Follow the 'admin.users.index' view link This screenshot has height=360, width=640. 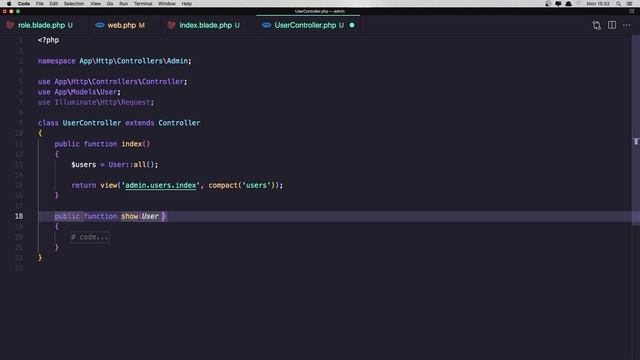(160, 185)
